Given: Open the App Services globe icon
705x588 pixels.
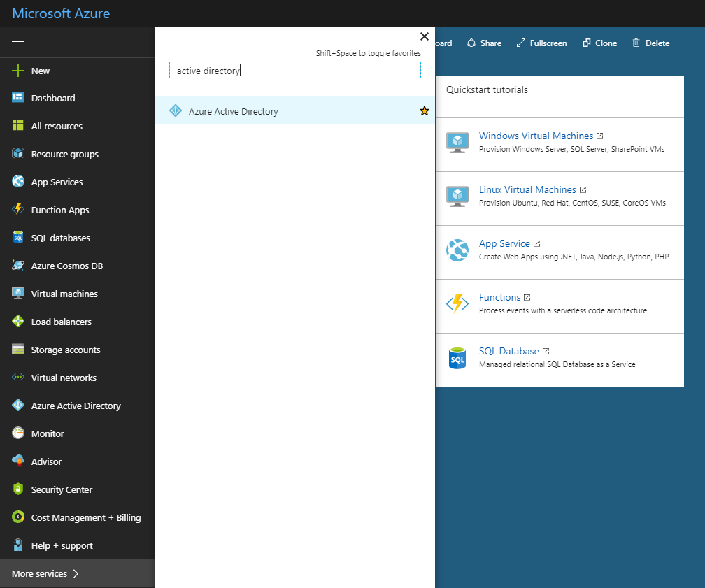Looking at the screenshot, I should [x=18, y=182].
